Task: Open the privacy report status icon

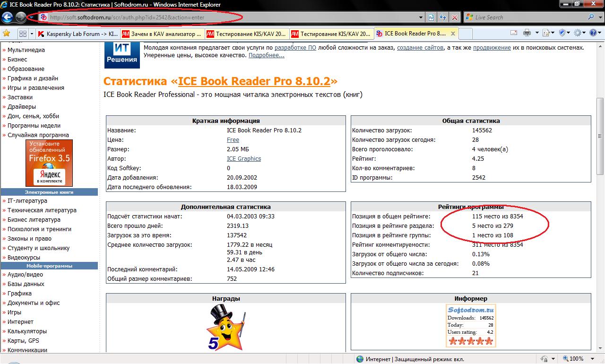Action: 544,359
